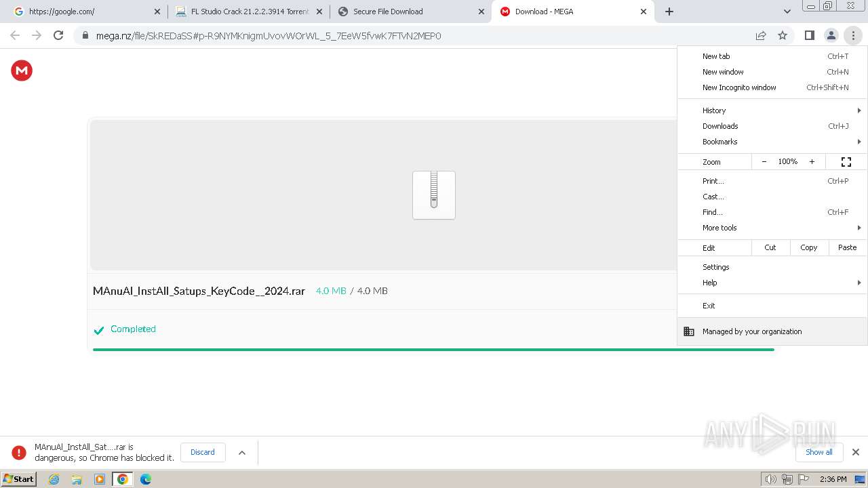Click Paste in Edit row
Image resolution: width=868 pixels, height=488 pixels.
[x=848, y=247]
